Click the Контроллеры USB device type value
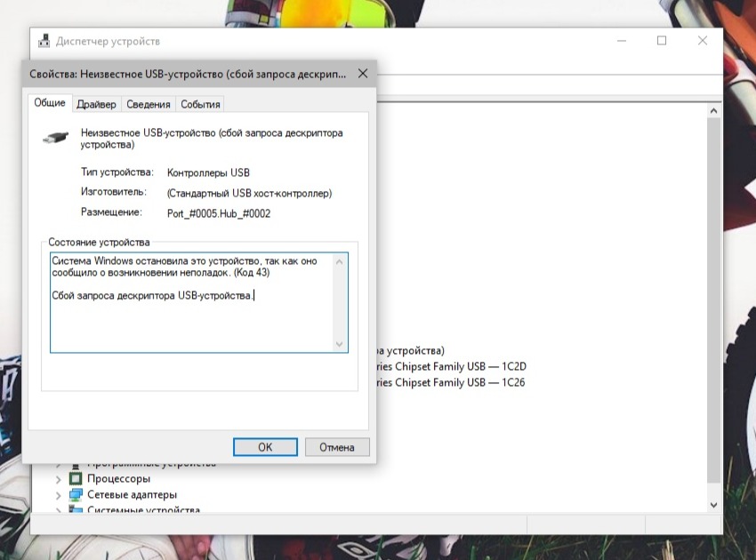Image resolution: width=756 pixels, height=560 pixels. coord(208,172)
